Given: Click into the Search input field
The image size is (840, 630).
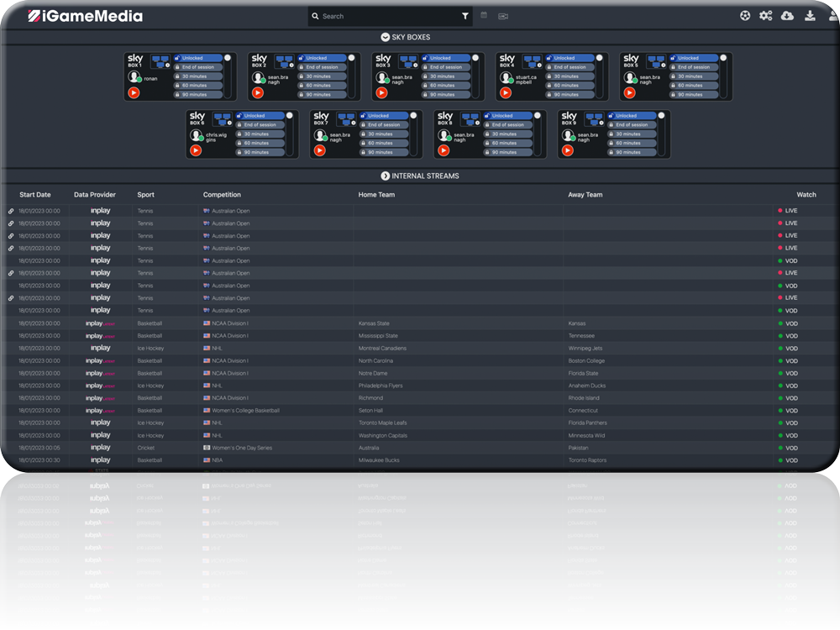Looking at the screenshot, I should [x=386, y=16].
